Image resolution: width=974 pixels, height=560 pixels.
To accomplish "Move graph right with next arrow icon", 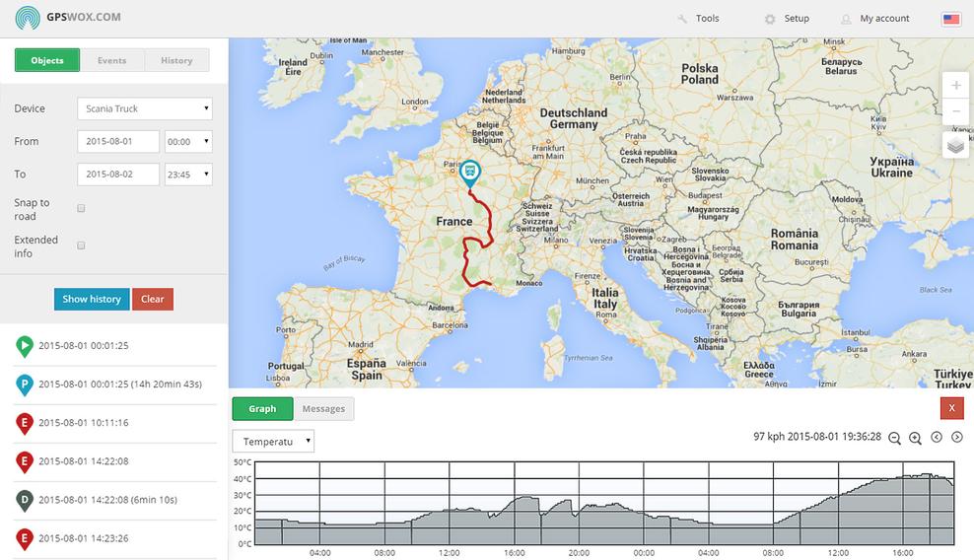I will [957, 437].
